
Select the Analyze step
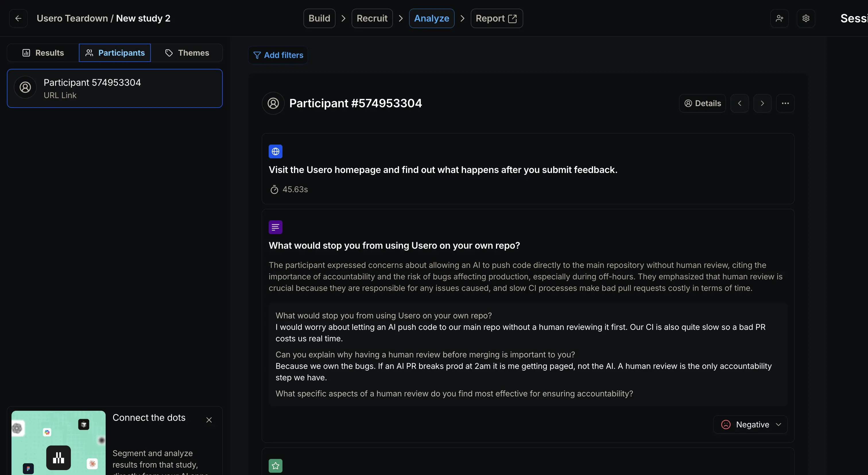tap(431, 18)
